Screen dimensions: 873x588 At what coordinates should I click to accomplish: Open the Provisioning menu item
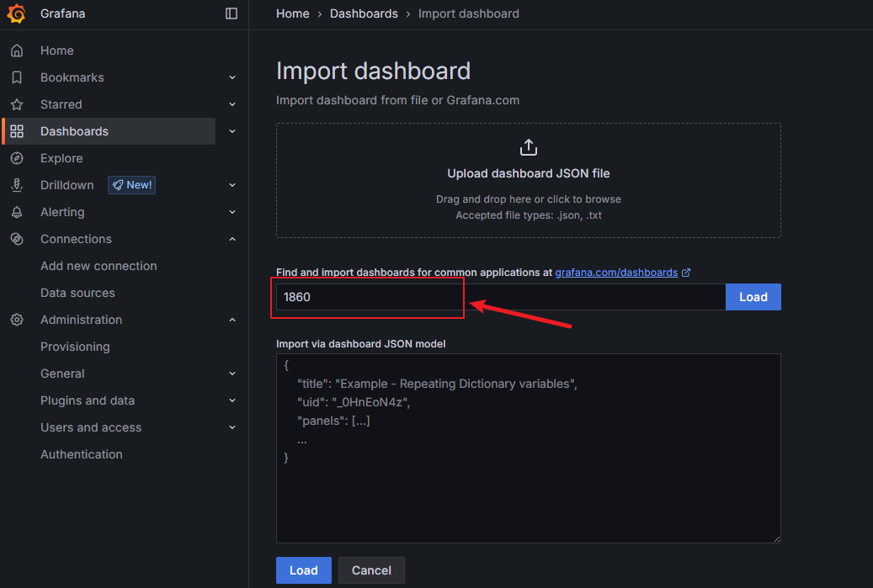[x=75, y=347]
